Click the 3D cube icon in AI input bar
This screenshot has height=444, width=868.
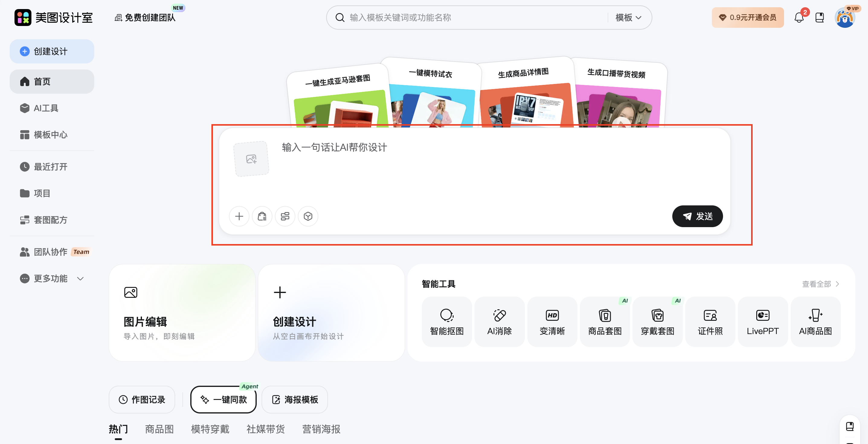pos(308,216)
